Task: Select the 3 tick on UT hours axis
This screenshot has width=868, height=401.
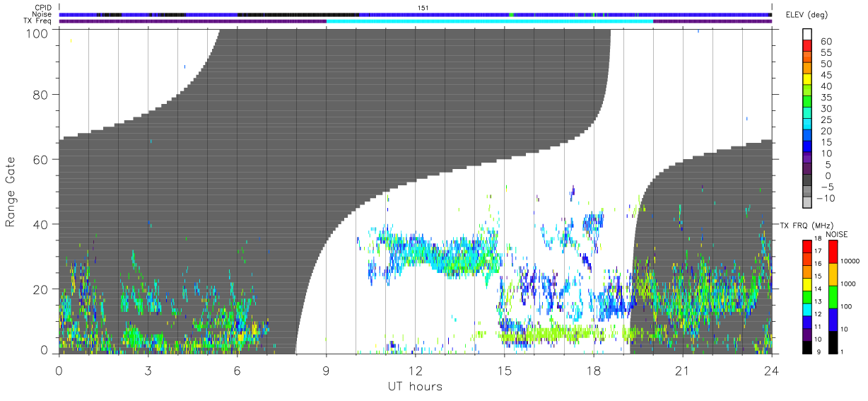Action: point(148,370)
